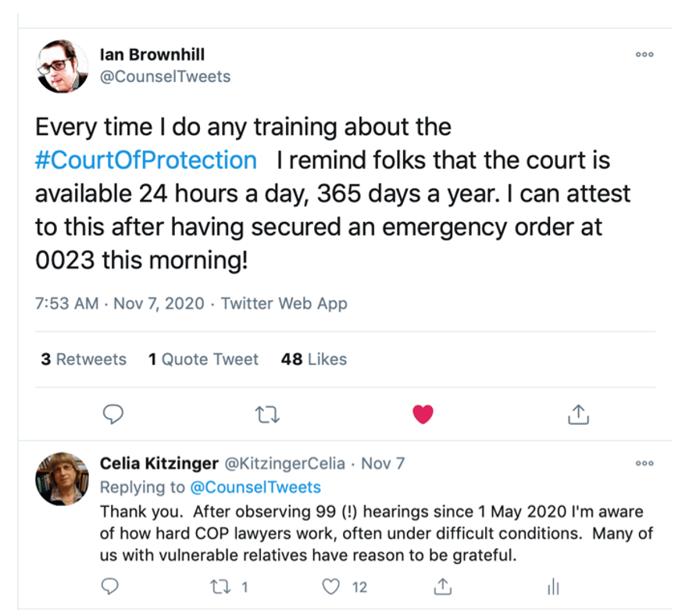The height and width of the screenshot is (610, 700).
Task: View analytics for Celia Kitzinger's reply
Action: (x=553, y=586)
